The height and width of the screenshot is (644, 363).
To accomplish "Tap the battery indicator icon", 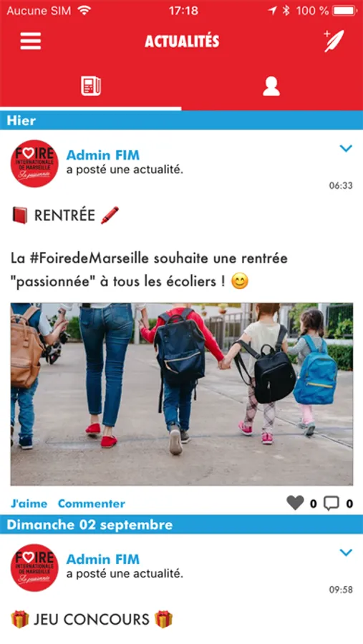I will 345,11.
